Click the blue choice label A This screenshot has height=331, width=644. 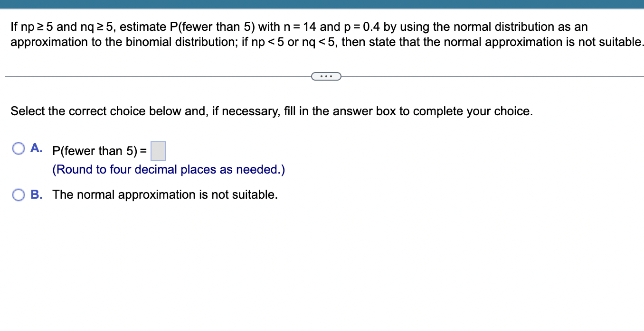pos(36,148)
